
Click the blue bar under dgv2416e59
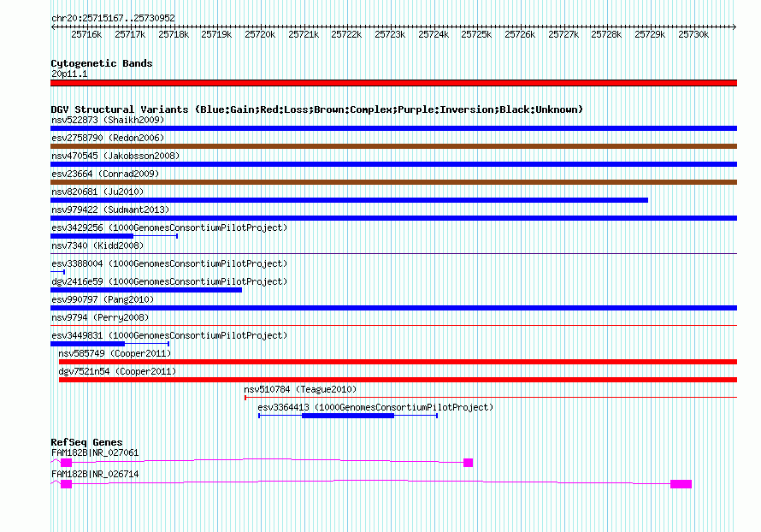[x=146, y=290]
